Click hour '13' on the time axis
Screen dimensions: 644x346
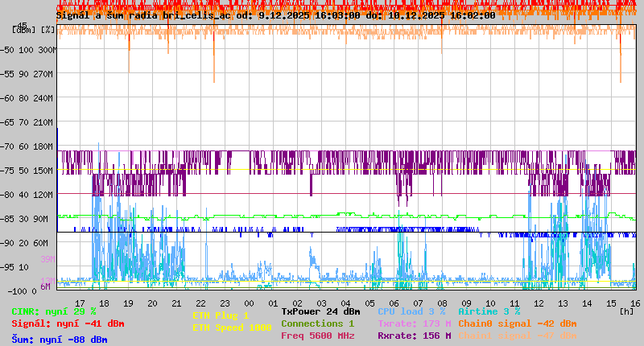click(563, 303)
